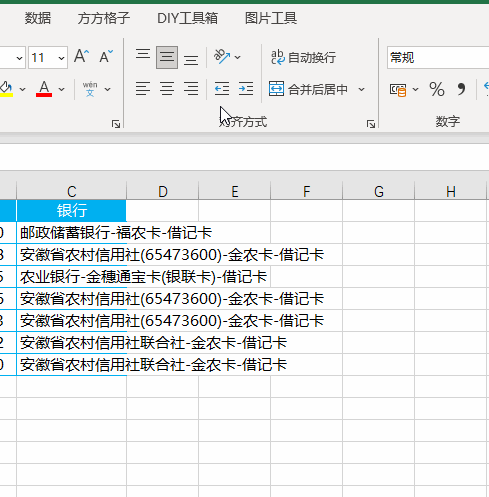
Task: Center text horizontally
Action: (x=167, y=89)
